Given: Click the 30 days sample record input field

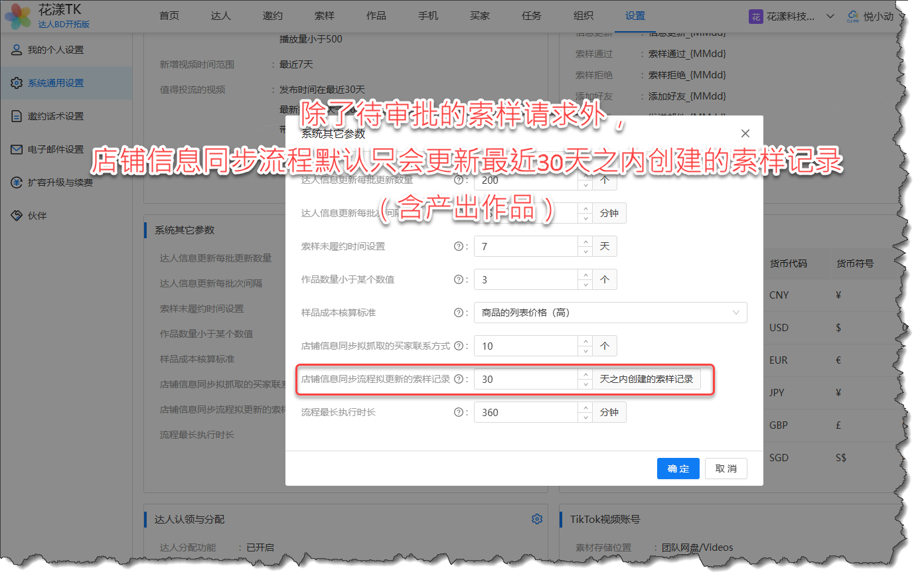Looking at the screenshot, I should coord(526,379).
